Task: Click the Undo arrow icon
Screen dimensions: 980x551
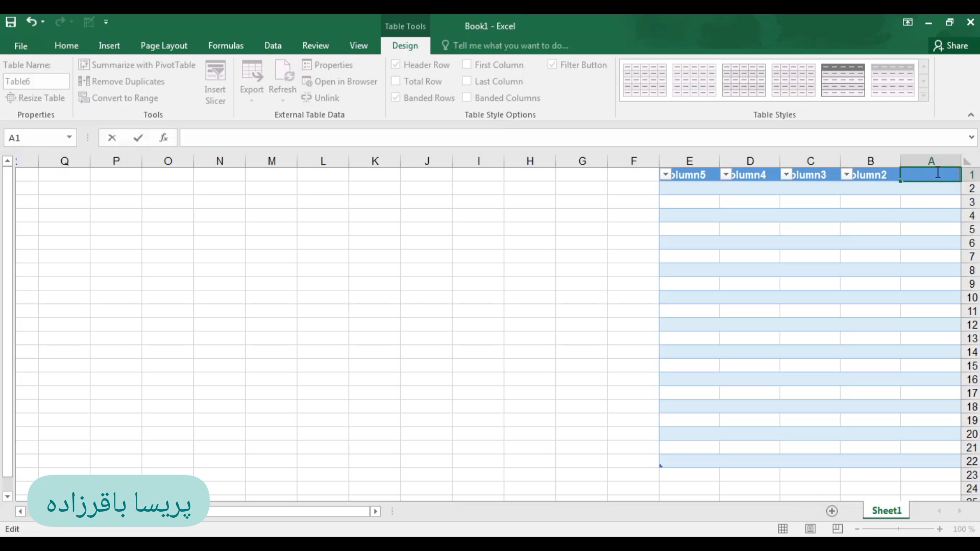Action: pos(32,22)
